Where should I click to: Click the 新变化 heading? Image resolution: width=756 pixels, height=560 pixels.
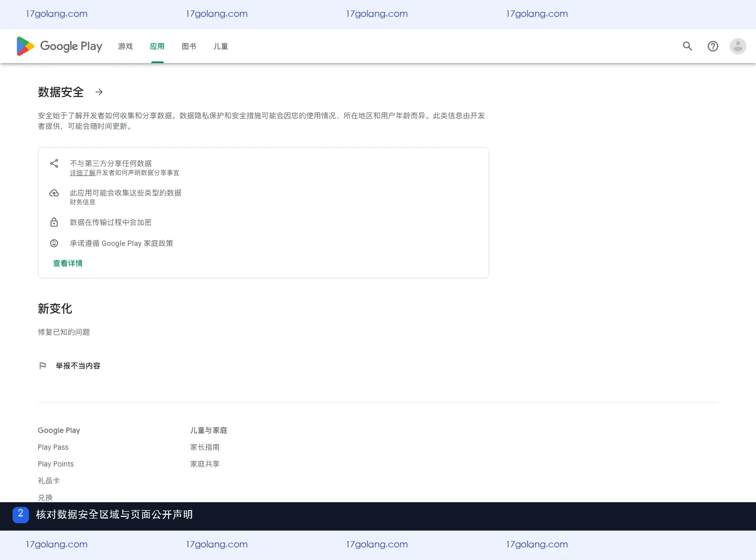pyautogui.click(x=55, y=308)
